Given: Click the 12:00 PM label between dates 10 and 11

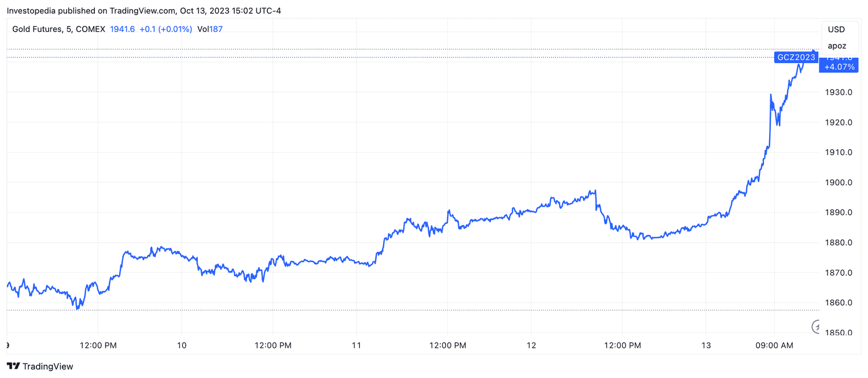Looking at the screenshot, I should click(x=272, y=346).
